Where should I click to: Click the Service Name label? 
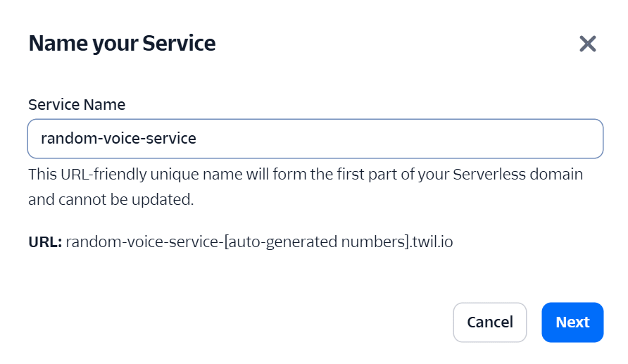[77, 105]
